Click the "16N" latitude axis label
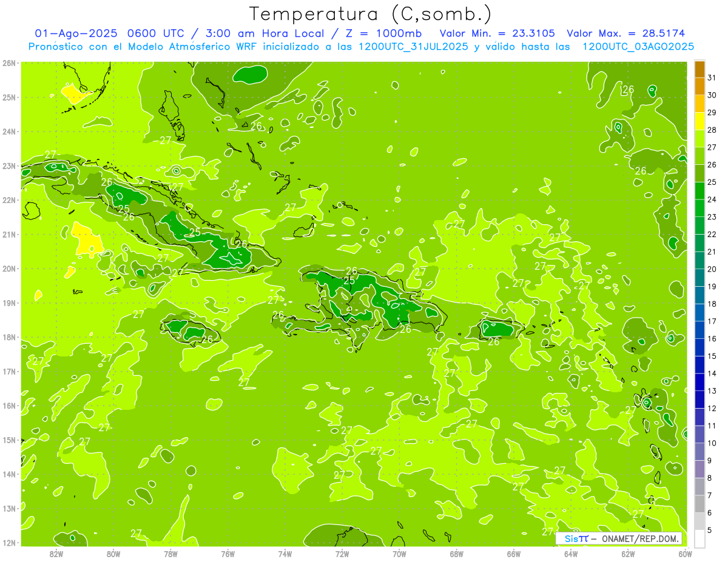728x562 pixels. pos(9,406)
